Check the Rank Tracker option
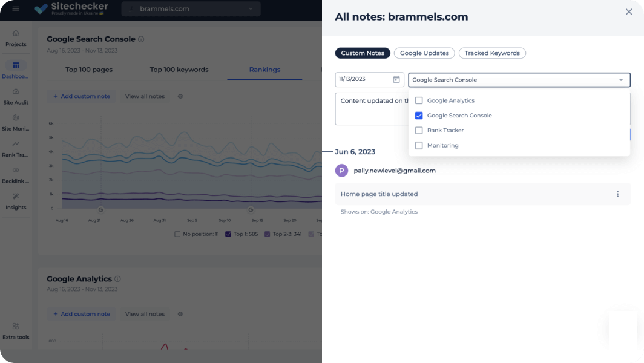The width and height of the screenshot is (644, 363). click(x=419, y=131)
